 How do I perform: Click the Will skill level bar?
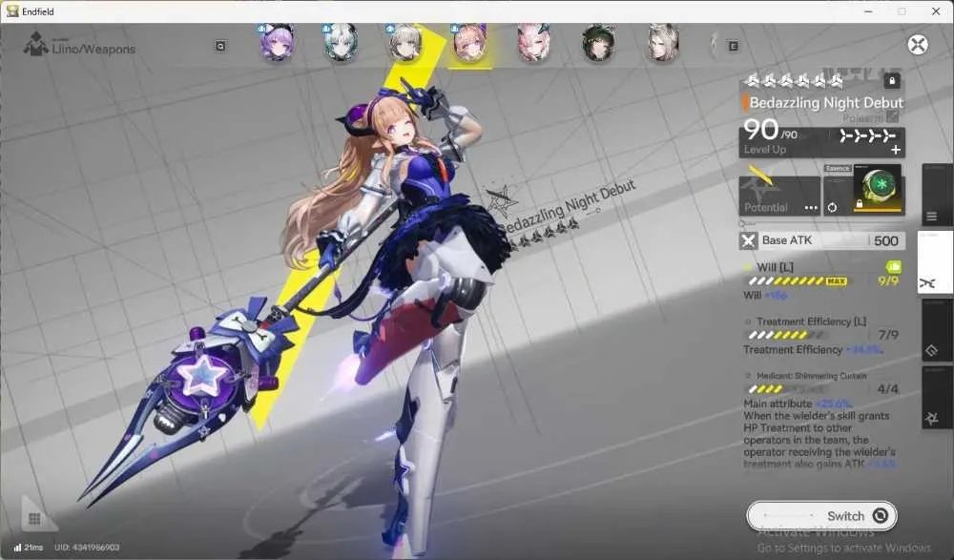(798, 280)
